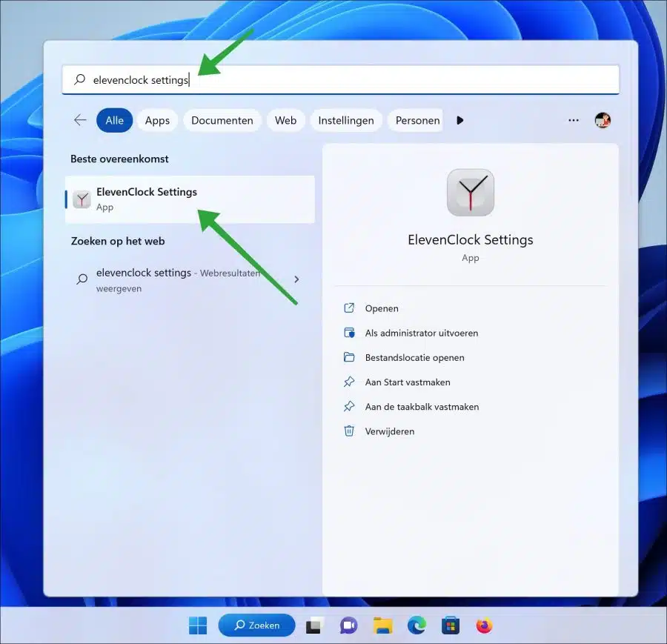Click pin icon beside Aan Start vastmaken
Viewport: 667px width, 644px height.
(x=349, y=382)
